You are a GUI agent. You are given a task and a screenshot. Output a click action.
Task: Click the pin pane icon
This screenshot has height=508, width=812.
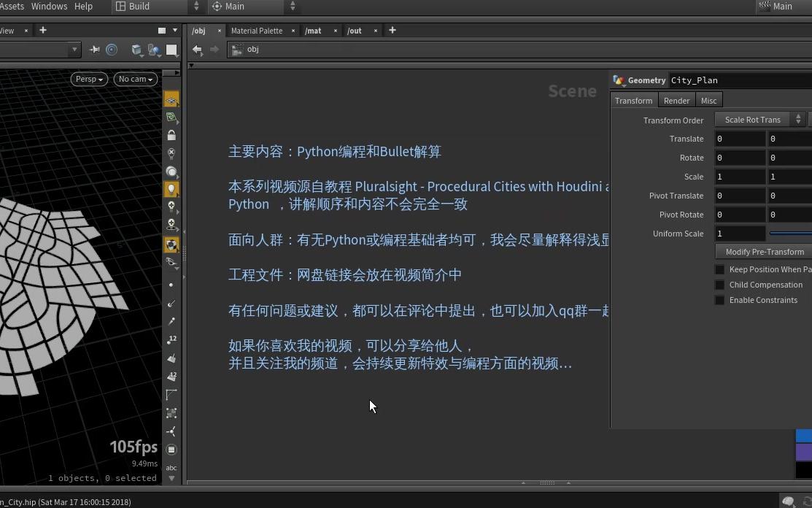tap(94, 49)
